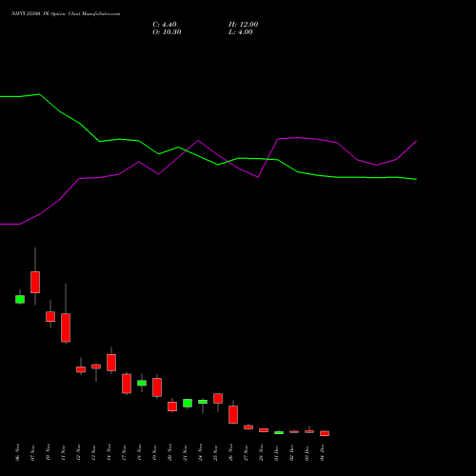
Task: Click the close value 'C: 4.40'
Action: 165,25
